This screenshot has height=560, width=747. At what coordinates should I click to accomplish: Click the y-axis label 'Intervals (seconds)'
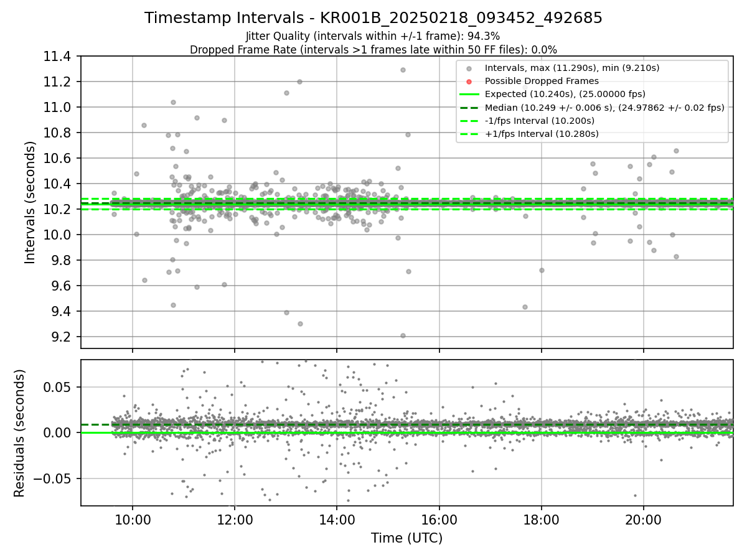pyautogui.click(x=30, y=202)
